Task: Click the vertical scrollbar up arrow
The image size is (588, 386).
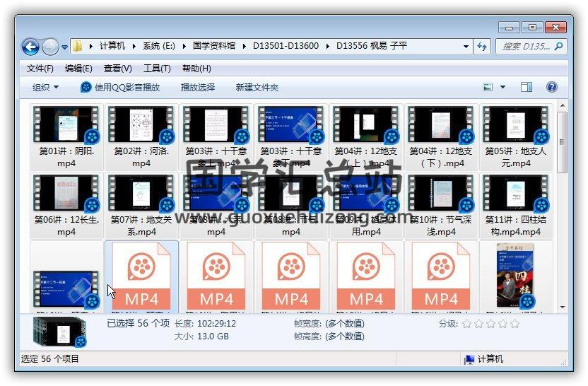Action: (x=562, y=105)
